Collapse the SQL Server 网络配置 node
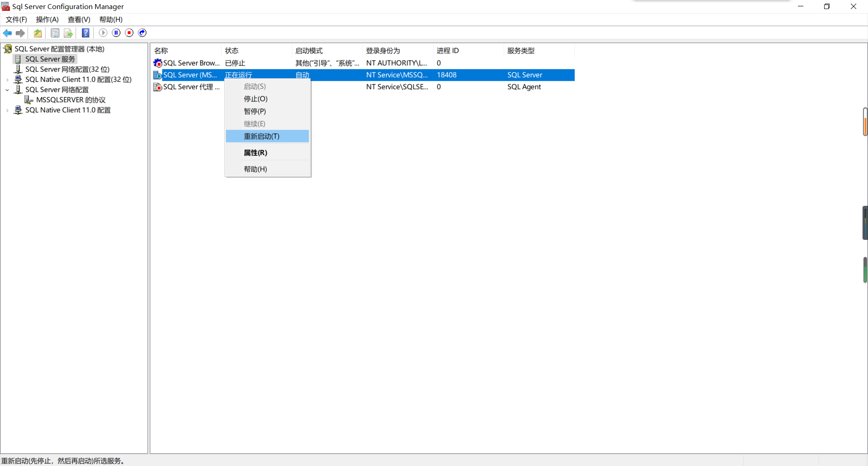 [7, 90]
